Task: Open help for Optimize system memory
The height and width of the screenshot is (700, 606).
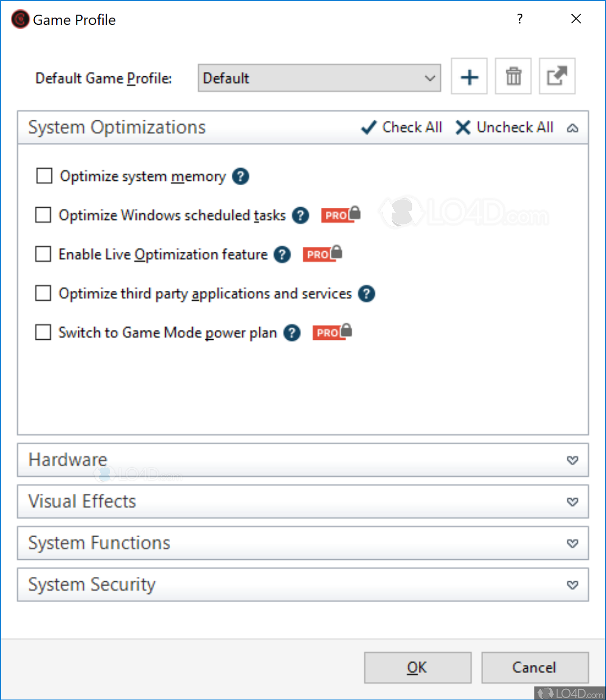Action: [x=240, y=176]
